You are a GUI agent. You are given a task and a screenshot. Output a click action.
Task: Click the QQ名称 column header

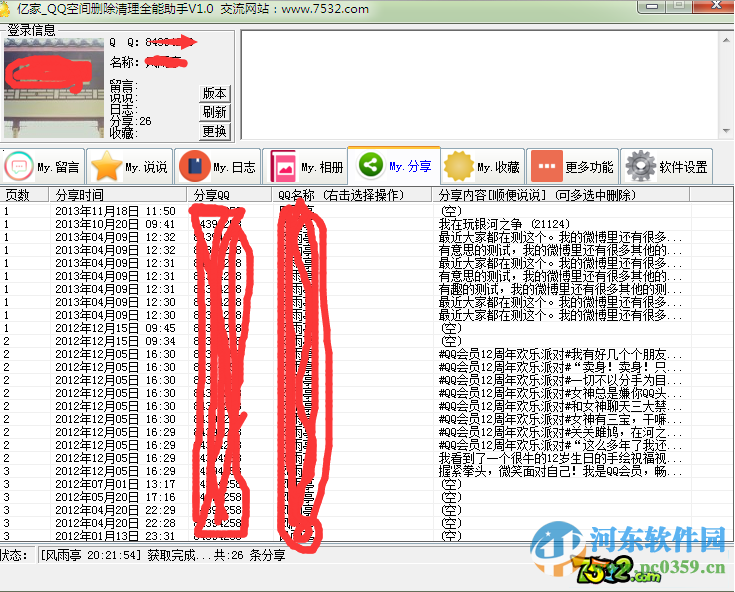[x=352, y=195]
